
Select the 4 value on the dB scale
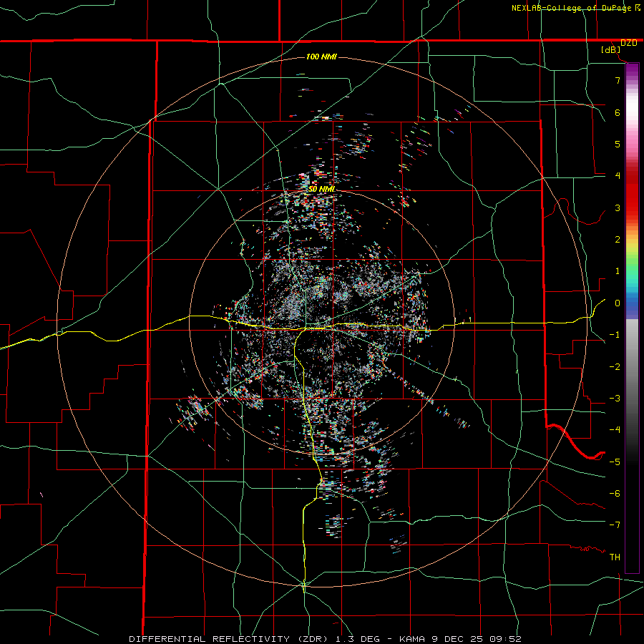click(x=618, y=176)
